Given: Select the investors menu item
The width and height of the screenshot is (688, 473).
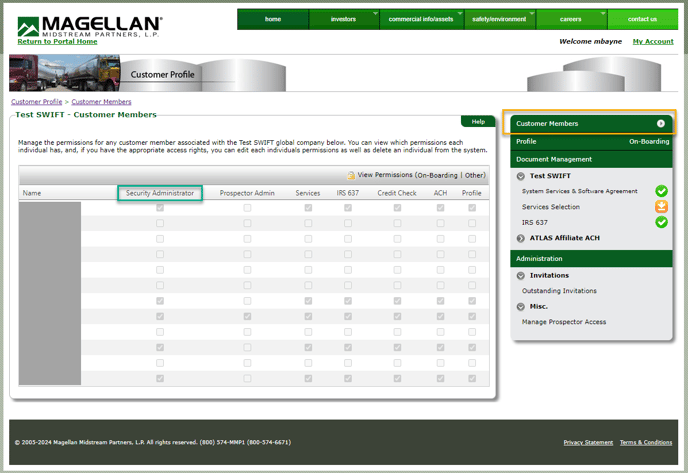Looking at the screenshot, I should [x=343, y=19].
